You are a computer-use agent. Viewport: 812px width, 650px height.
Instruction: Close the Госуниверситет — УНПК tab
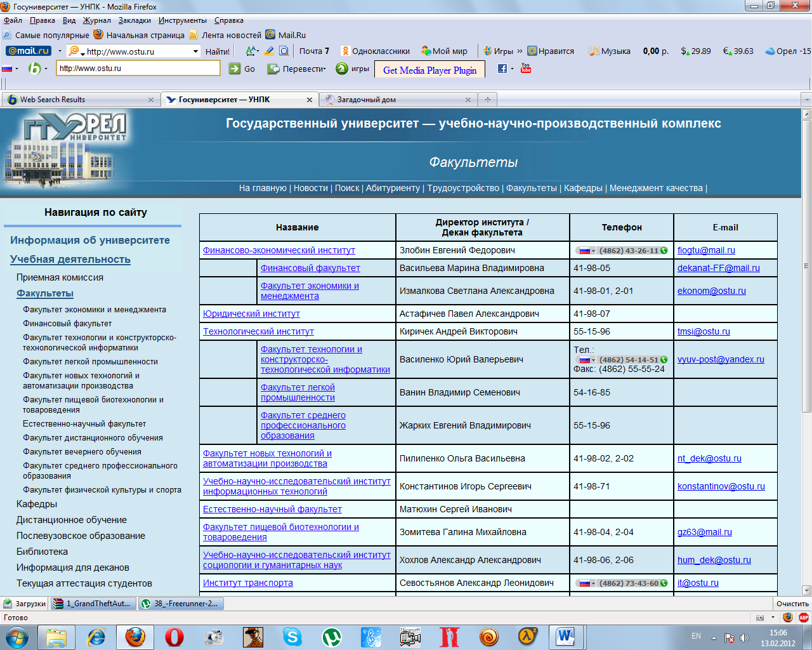(x=310, y=100)
